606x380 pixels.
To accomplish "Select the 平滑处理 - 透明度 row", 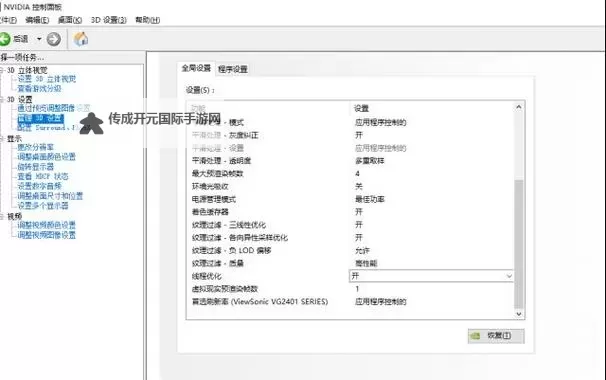I will [350, 161].
